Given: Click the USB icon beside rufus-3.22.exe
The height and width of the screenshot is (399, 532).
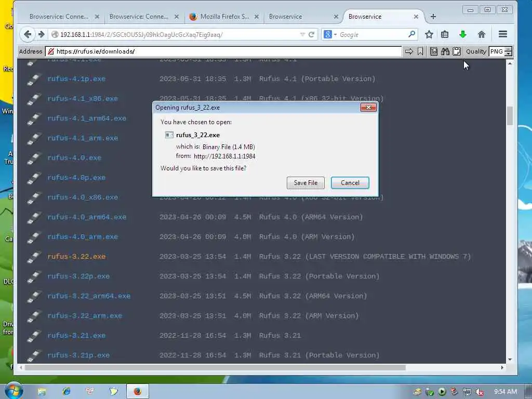Looking at the screenshot, I should [34, 257].
